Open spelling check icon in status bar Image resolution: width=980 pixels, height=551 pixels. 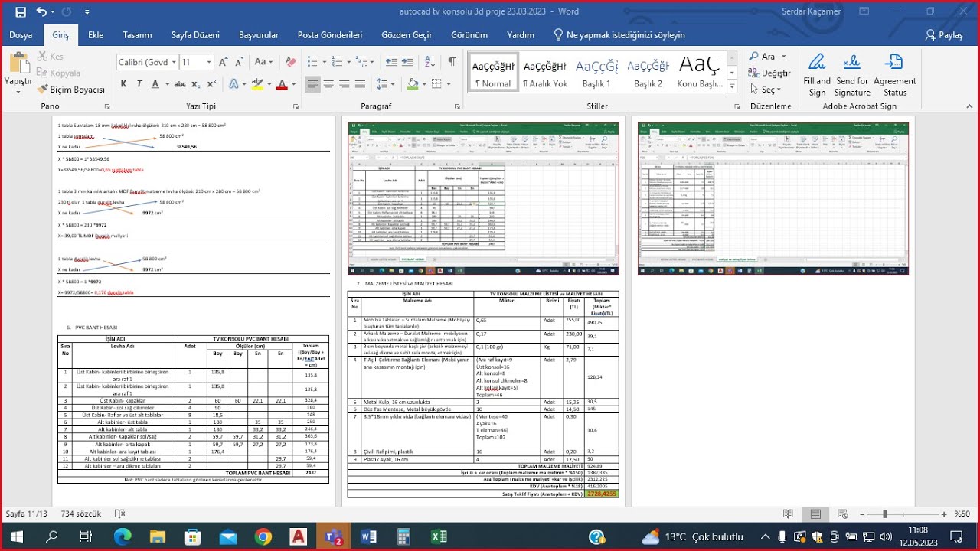tap(120, 514)
